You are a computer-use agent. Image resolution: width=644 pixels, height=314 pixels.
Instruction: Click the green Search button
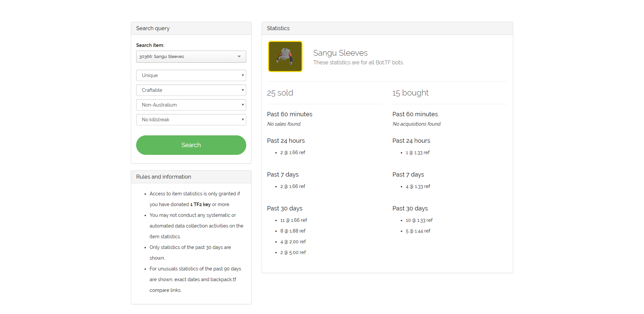point(191,145)
